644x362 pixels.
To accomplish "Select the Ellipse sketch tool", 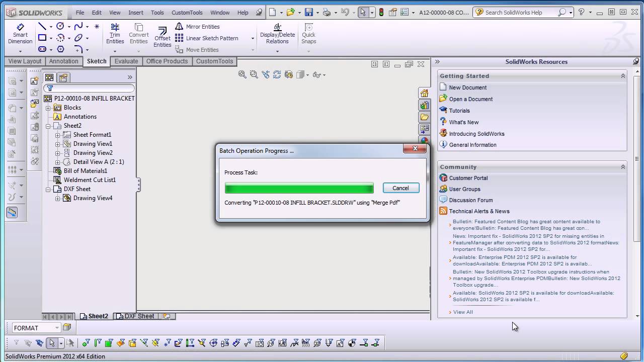I will point(78,38).
